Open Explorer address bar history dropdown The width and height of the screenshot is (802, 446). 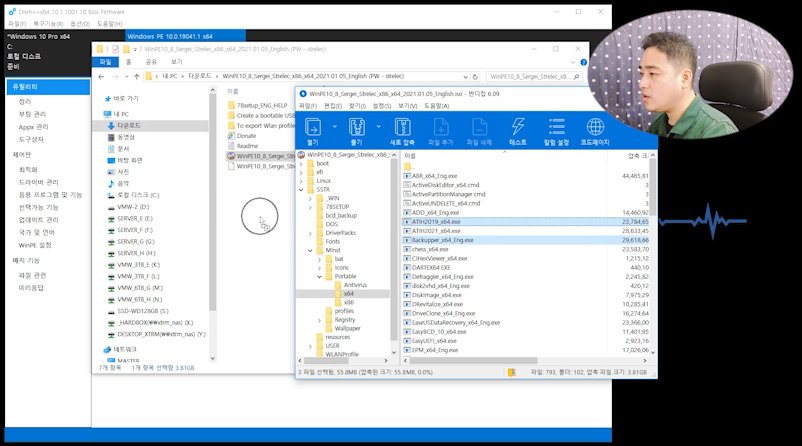click(465, 77)
